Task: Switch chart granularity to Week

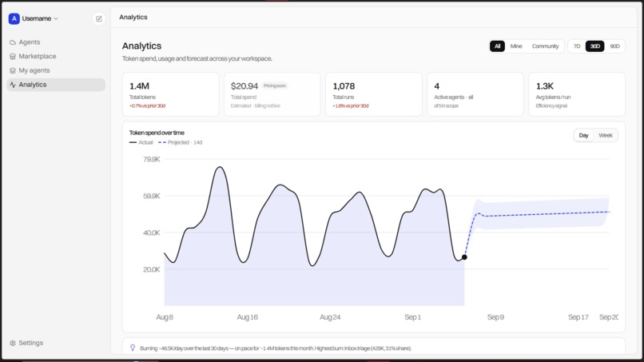Action: pyautogui.click(x=606, y=135)
